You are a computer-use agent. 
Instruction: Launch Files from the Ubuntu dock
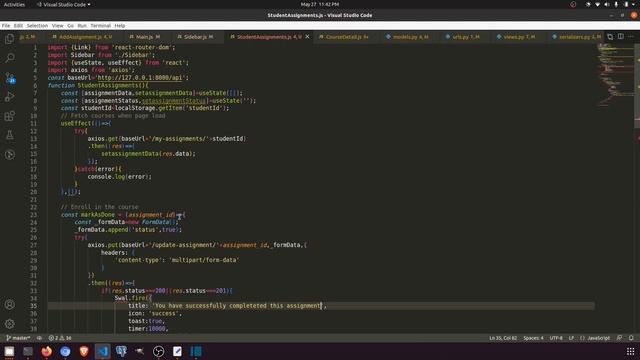[x=9, y=351]
